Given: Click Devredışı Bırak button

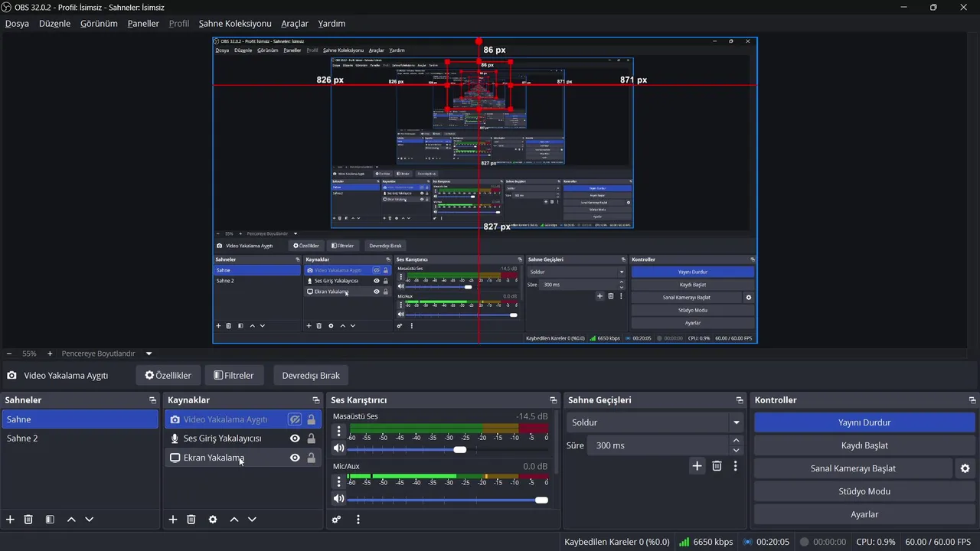Looking at the screenshot, I should point(311,376).
